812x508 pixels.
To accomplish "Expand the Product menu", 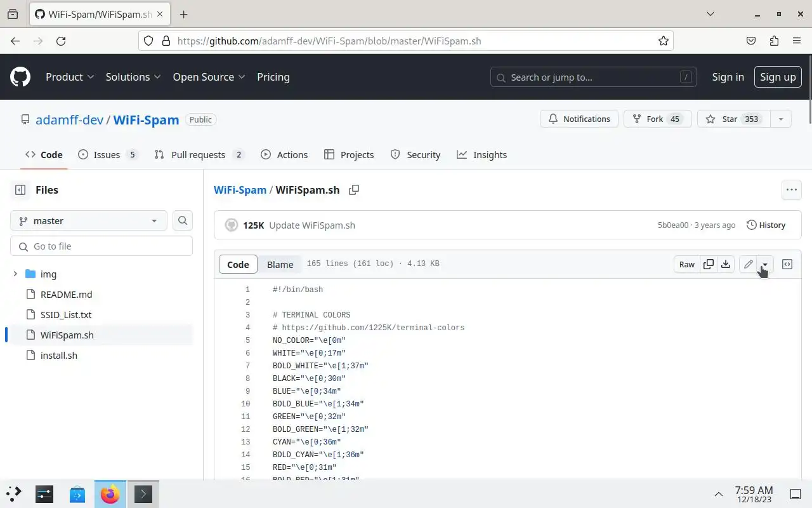I will click(x=70, y=77).
